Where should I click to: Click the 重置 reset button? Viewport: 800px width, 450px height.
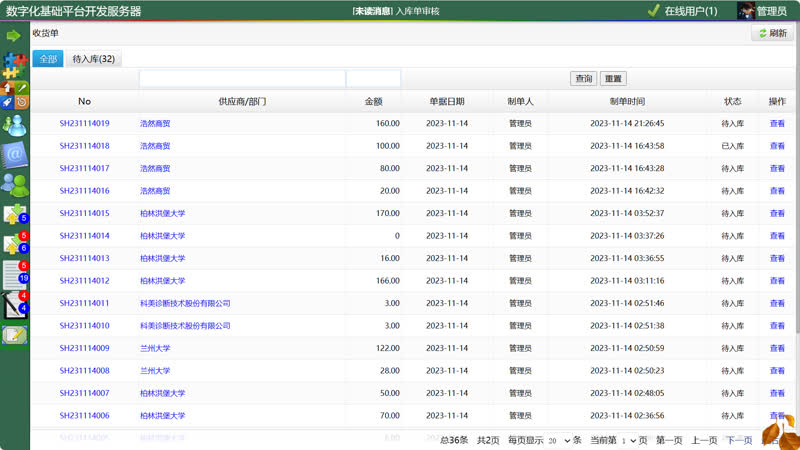pyautogui.click(x=613, y=79)
